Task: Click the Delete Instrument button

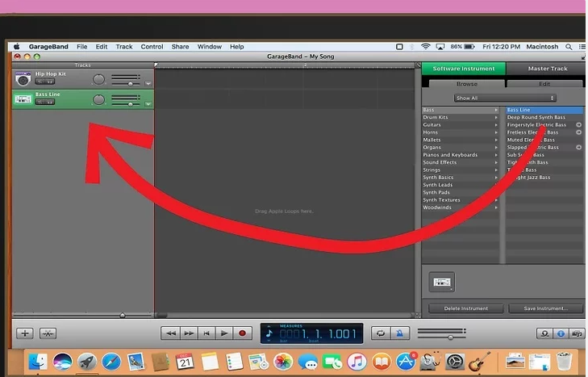Action: (465, 308)
